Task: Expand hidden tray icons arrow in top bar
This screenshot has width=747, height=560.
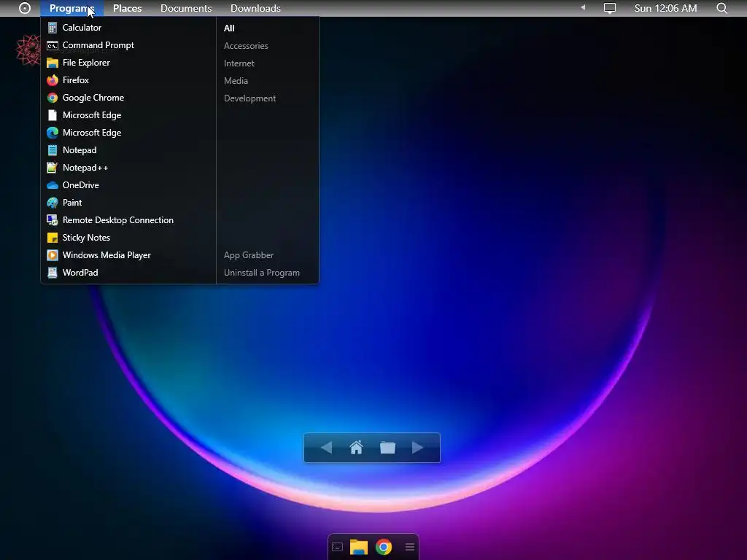Action: pyautogui.click(x=583, y=7)
